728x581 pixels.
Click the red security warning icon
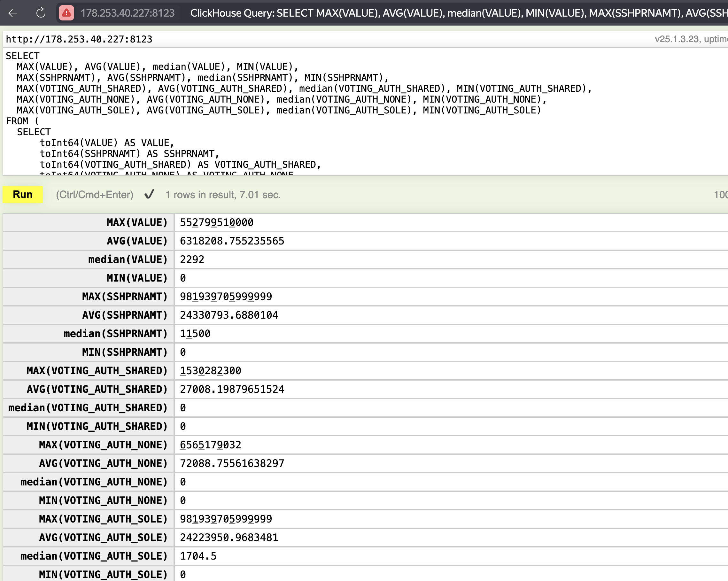(66, 13)
